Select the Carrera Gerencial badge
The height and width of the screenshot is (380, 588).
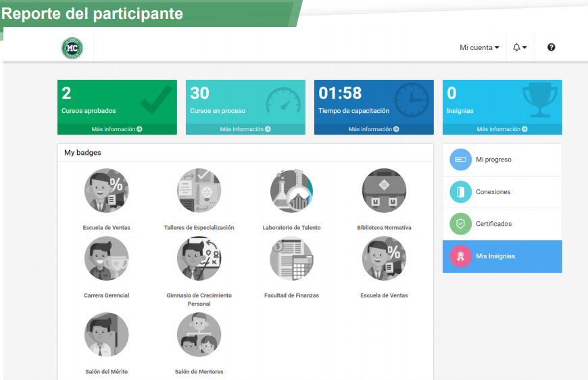tap(107, 258)
